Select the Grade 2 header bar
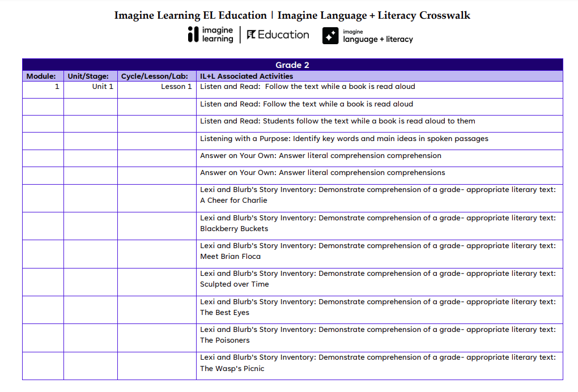578x392 pixels. coord(292,65)
